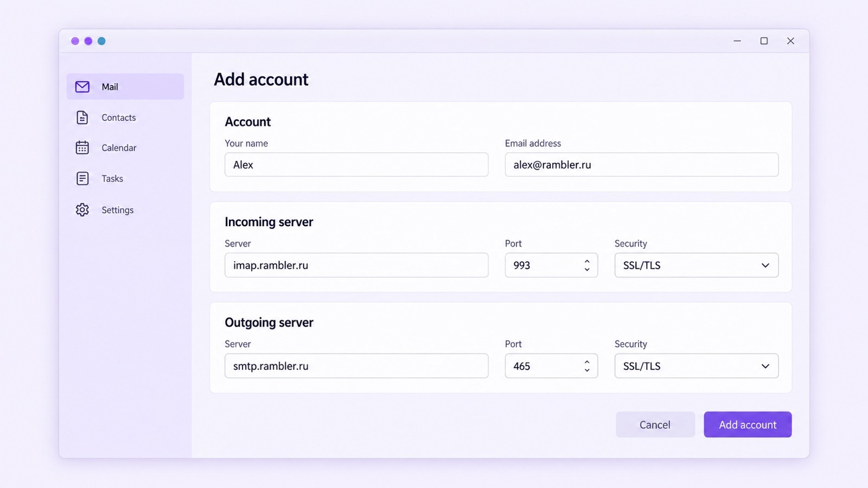
Task: Decrease incoming port 993 with down arrow
Action: point(587,269)
